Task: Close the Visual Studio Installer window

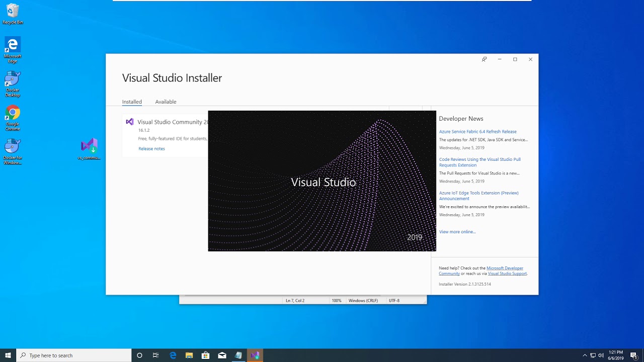Action: (x=530, y=59)
